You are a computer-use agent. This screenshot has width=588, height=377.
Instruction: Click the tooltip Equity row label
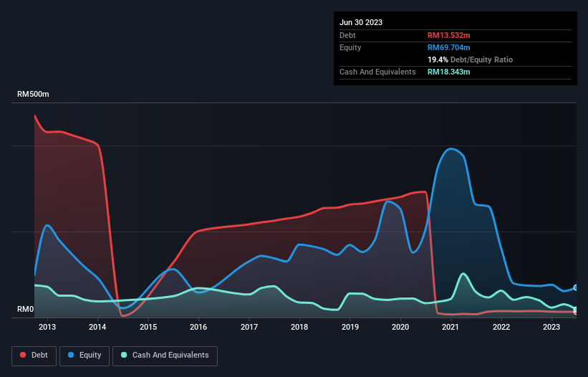[350, 47]
